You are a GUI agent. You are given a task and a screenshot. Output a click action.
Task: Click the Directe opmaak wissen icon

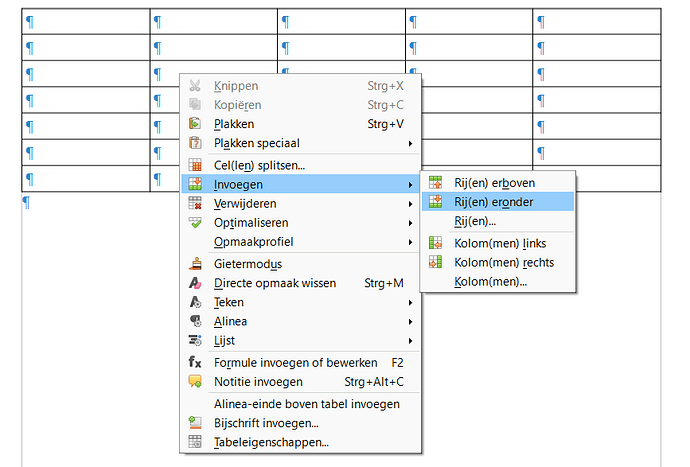(195, 283)
